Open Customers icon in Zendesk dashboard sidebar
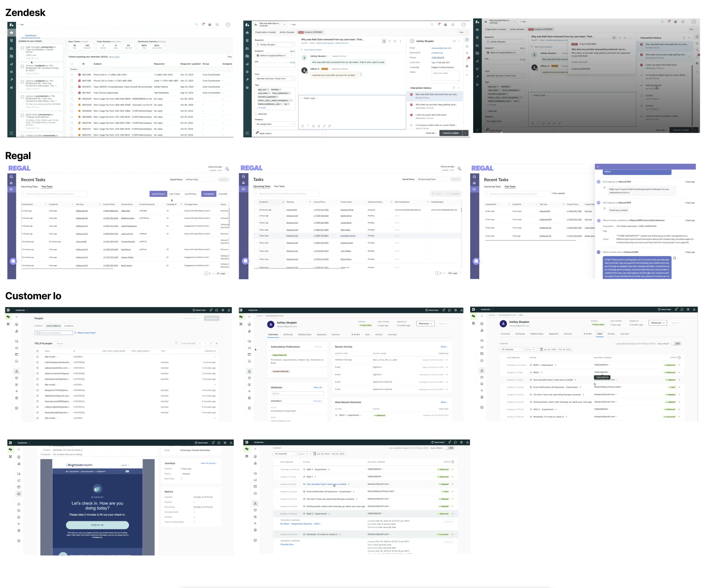710x588 pixels. pyautogui.click(x=12, y=48)
